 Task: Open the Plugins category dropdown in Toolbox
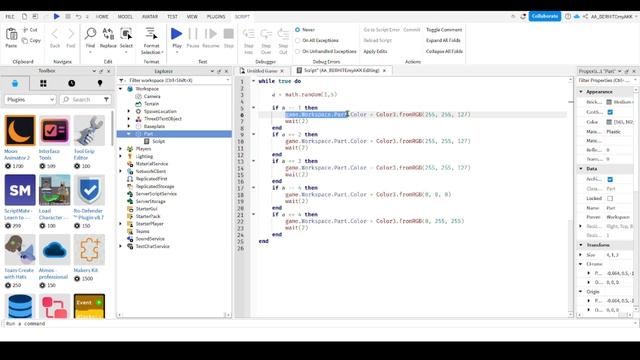click(30, 100)
